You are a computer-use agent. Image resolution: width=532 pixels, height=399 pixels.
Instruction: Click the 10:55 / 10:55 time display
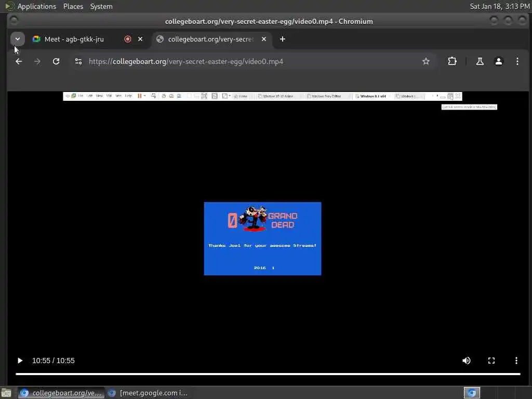tap(54, 361)
